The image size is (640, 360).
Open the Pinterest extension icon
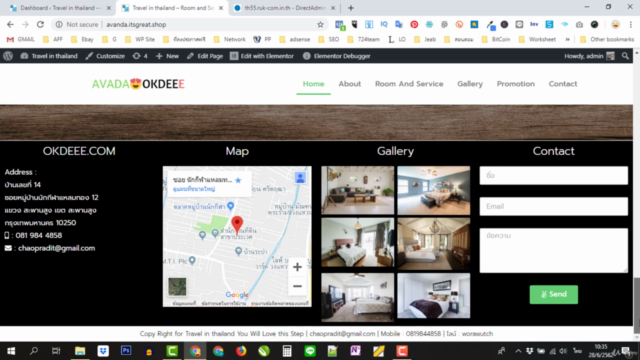(x=414, y=24)
